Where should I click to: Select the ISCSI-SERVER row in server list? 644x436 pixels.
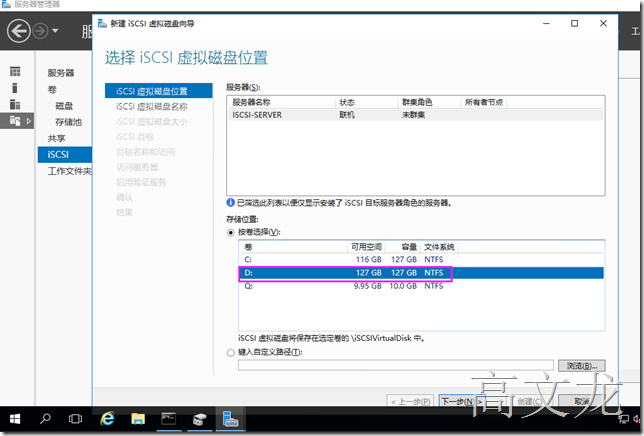(x=415, y=115)
